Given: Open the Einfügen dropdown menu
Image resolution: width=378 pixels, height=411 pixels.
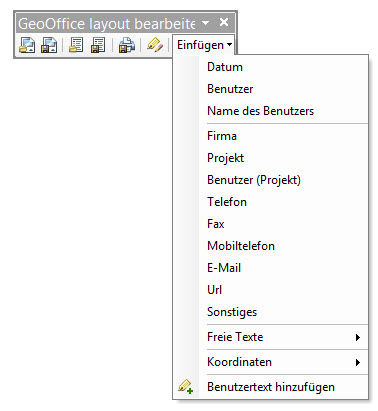Looking at the screenshot, I should pyautogui.click(x=204, y=45).
